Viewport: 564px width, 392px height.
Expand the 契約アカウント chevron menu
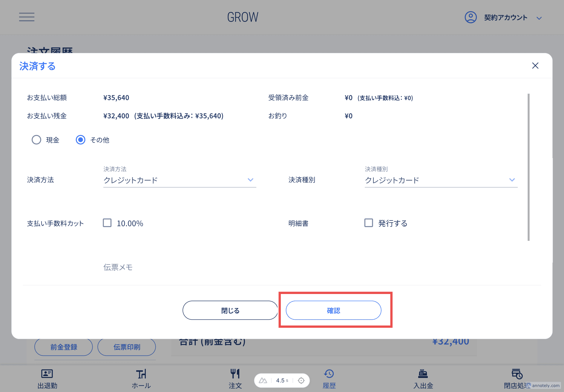click(539, 18)
